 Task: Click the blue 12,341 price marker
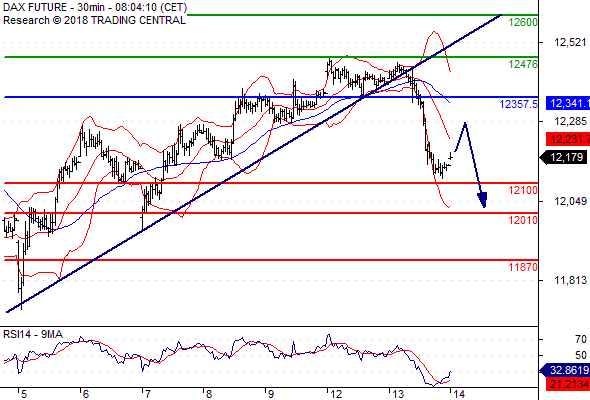pyautogui.click(x=568, y=103)
